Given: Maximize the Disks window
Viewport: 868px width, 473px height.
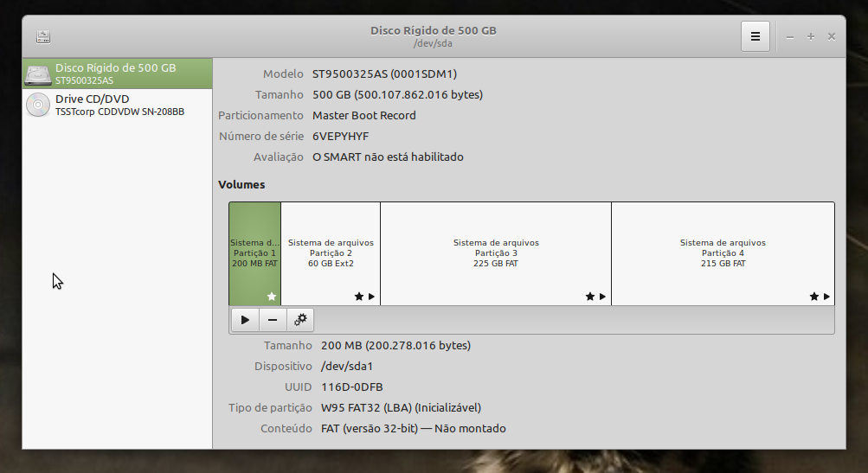Looking at the screenshot, I should point(810,36).
